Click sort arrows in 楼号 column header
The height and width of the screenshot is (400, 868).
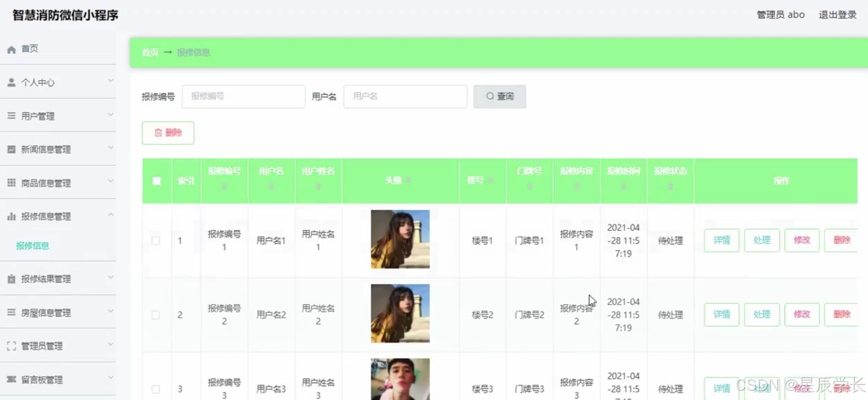pyautogui.click(x=490, y=180)
